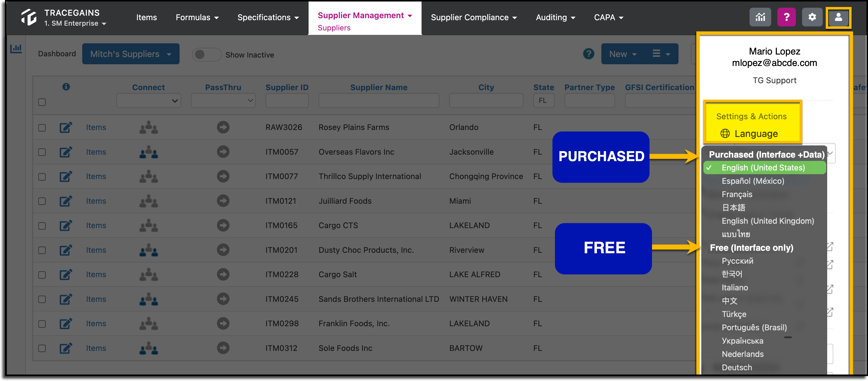Expand the 1. SM Enterprise selector
The image size is (868, 381).
pos(75,23)
